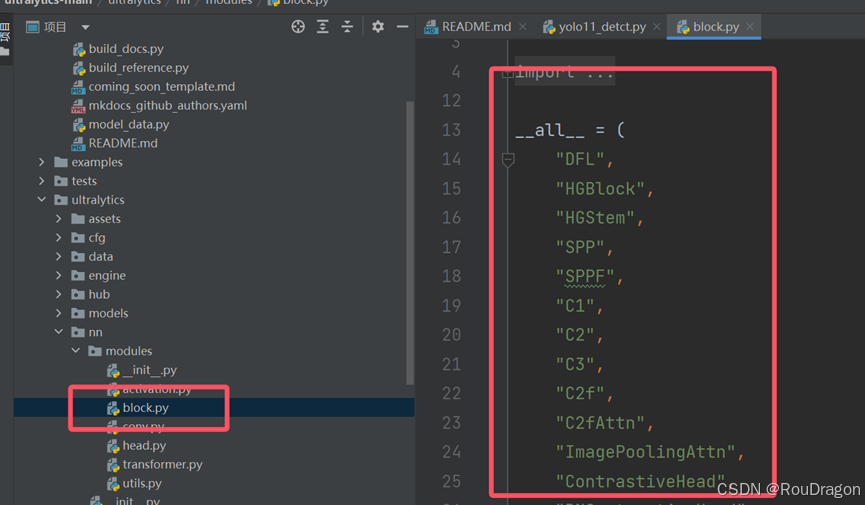This screenshot has width=865, height=505.
Task: Click "ImagePoolingAttn" on line 24
Action: click(x=645, y=452)
